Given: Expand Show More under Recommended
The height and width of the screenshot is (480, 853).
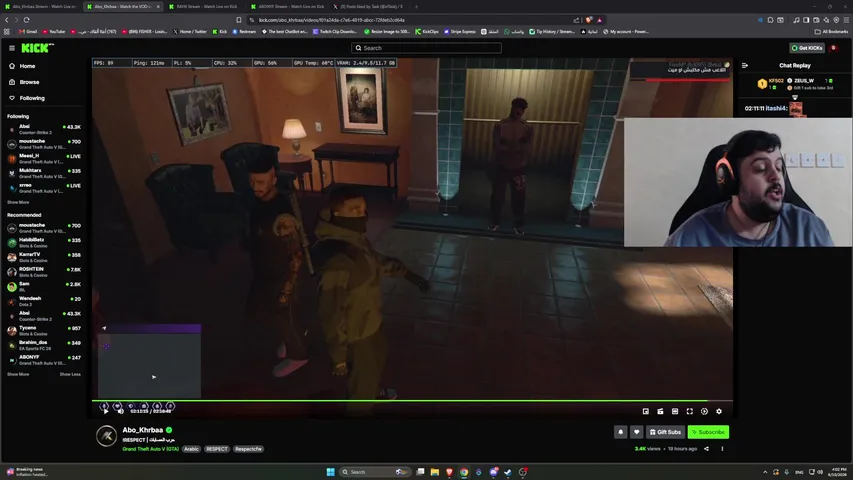Looking at the screenshot, I should point(18,374).
